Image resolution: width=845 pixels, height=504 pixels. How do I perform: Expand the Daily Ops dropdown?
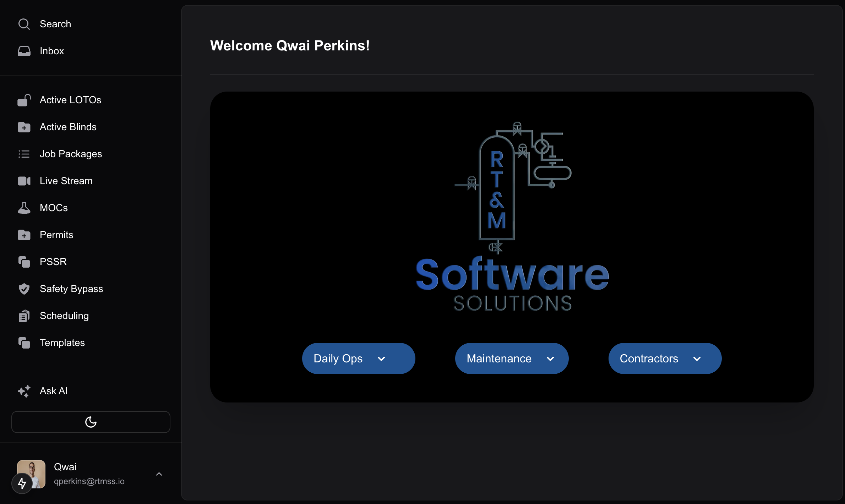[359, 358]
